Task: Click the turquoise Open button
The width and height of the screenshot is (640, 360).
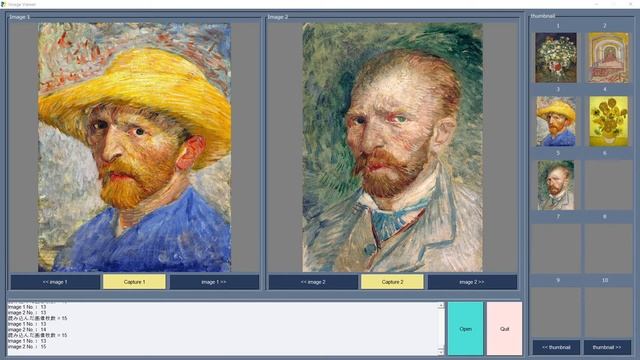Action: pos(465,329)
